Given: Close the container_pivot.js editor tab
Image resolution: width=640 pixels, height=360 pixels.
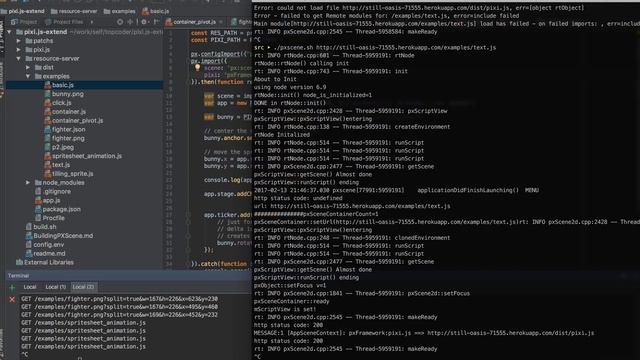Looking at the screenshot, I should (x=221, y=22).
